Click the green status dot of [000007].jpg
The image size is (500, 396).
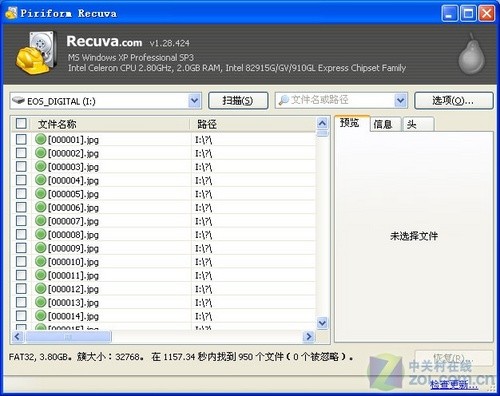click(40, 221)
